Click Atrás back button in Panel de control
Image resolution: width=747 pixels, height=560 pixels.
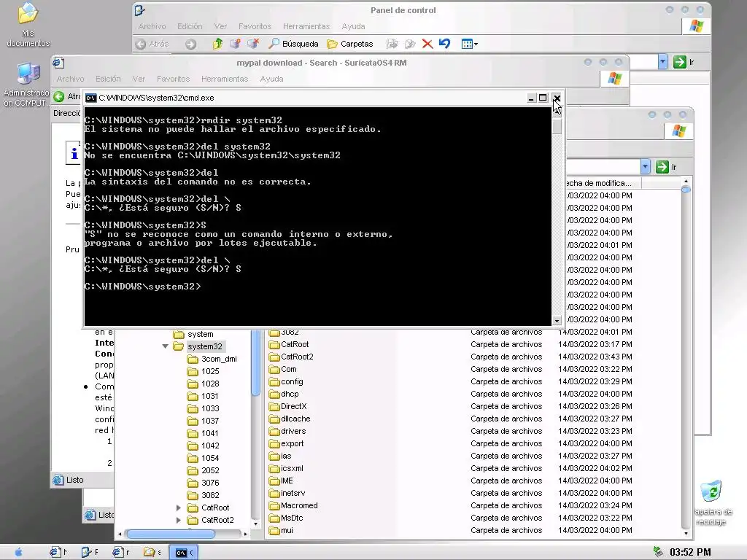[x=152, y=44]
